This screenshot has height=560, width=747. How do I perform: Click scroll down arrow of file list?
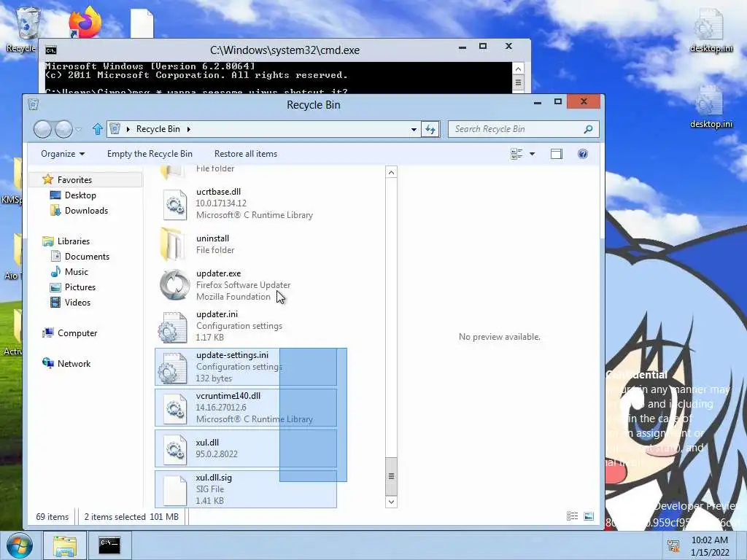(x=391, y=502)
